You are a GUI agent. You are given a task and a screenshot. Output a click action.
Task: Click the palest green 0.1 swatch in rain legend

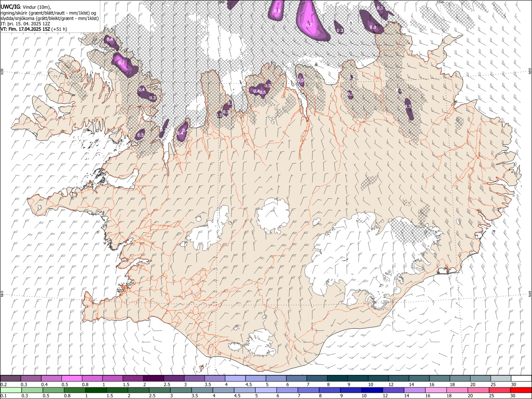[10, 390]
